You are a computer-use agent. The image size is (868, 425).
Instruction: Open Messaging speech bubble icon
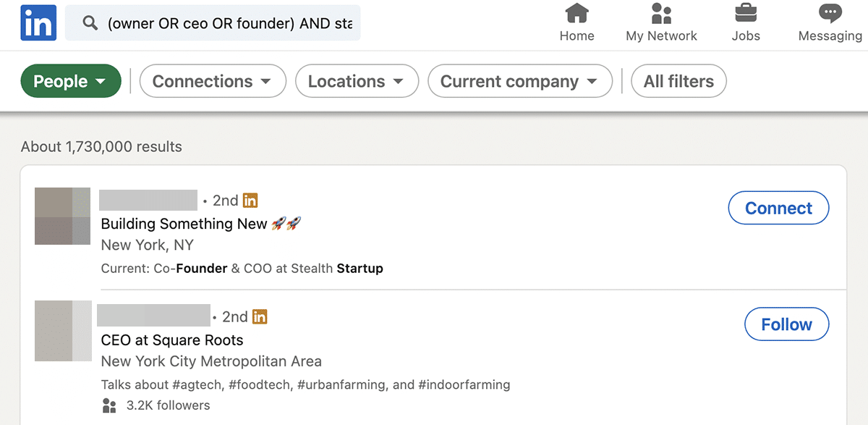(x=830, y=14)
